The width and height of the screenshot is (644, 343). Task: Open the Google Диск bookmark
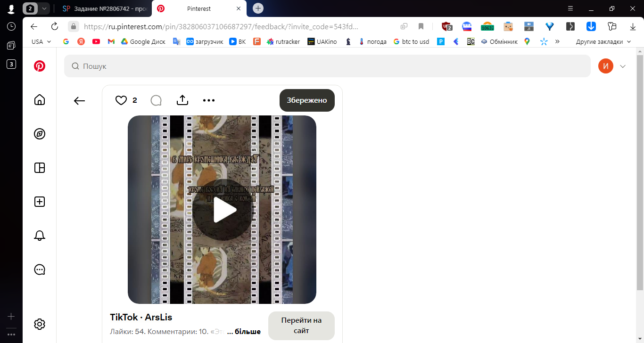click(143, 41)
